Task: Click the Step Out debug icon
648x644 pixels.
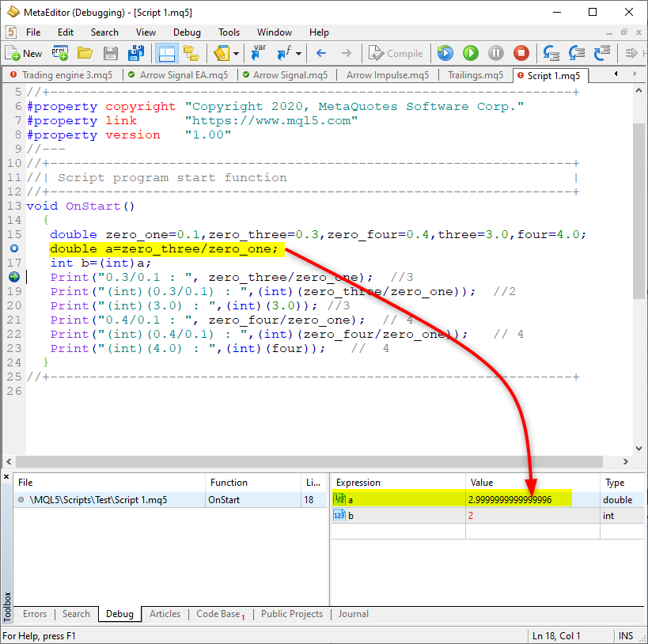Action: tap(602, 53)
